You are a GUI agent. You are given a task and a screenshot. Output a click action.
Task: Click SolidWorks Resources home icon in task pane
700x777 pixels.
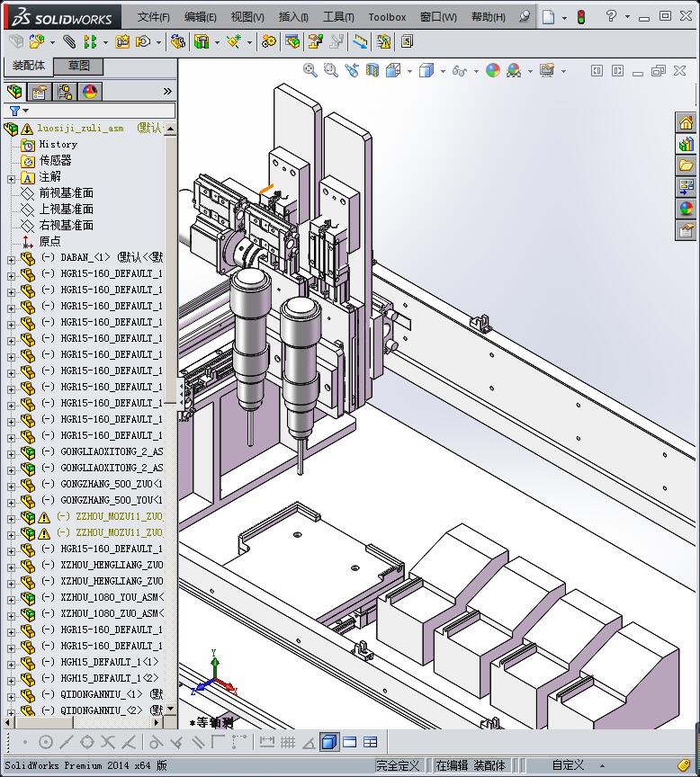point(687,123)
